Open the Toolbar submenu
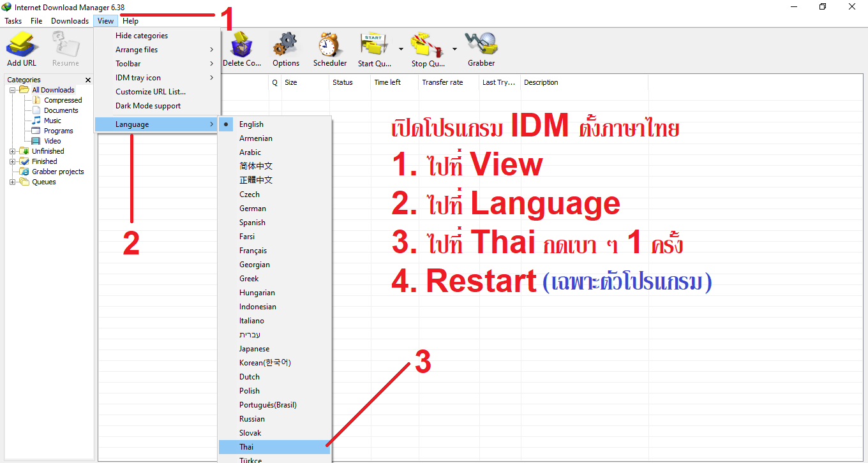The width and height of the screenshot is (868, 463). (x=158, y=64)
